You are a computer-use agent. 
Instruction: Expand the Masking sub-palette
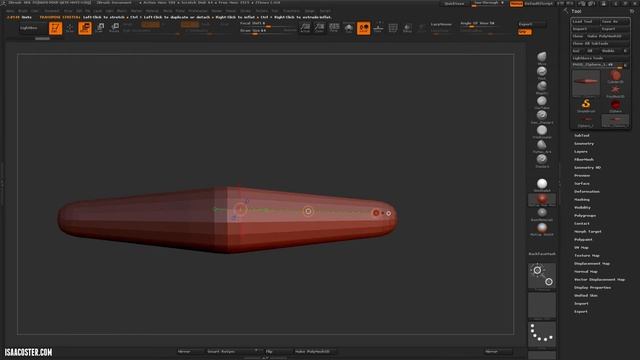click(x=582, y=200)
